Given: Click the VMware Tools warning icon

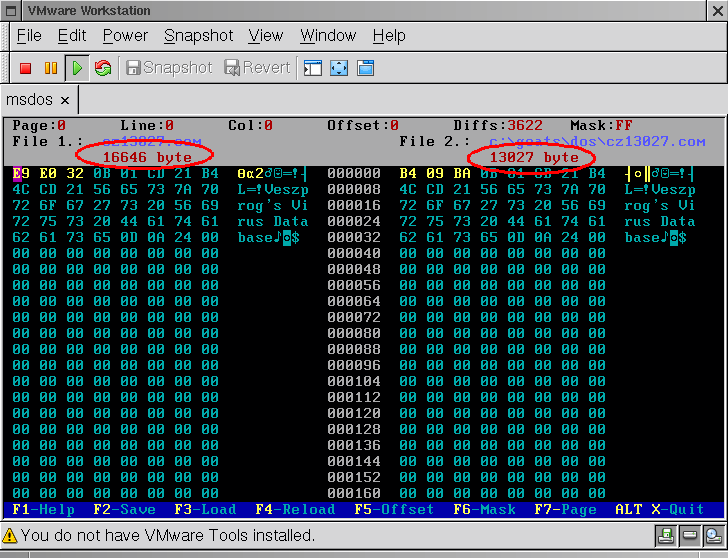Looking at the screenshot, I should pos(9,536).
